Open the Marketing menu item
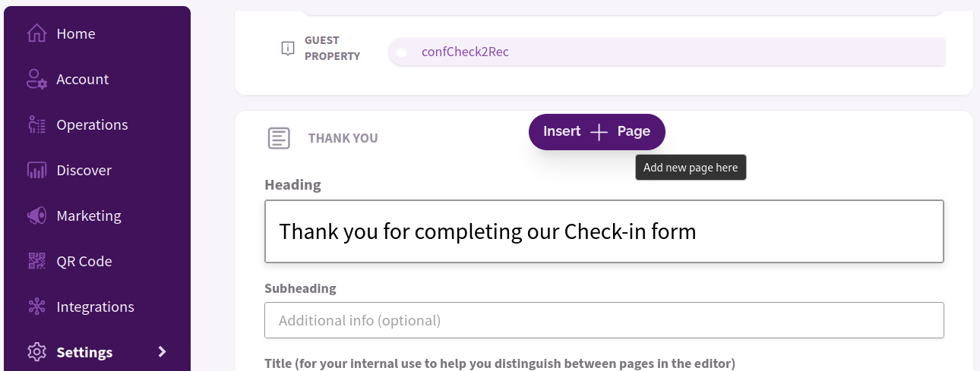Screen dimensions: 980x371 [x=89, y=216]
